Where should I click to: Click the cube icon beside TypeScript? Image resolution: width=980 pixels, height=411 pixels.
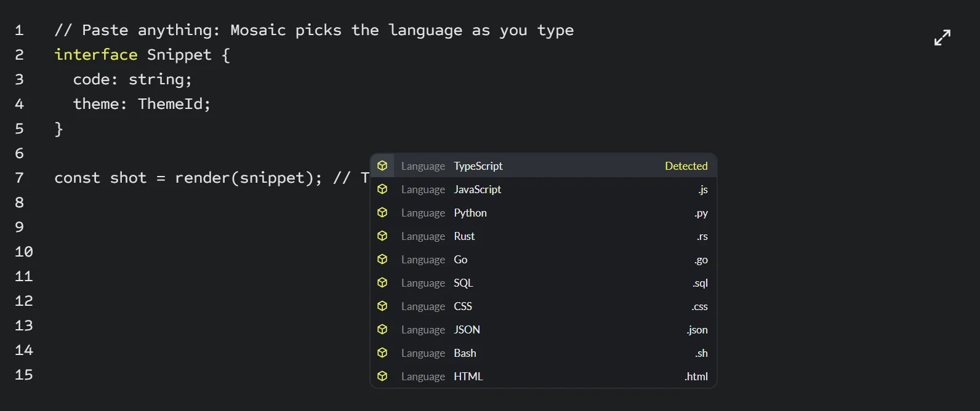coord(382,166)
